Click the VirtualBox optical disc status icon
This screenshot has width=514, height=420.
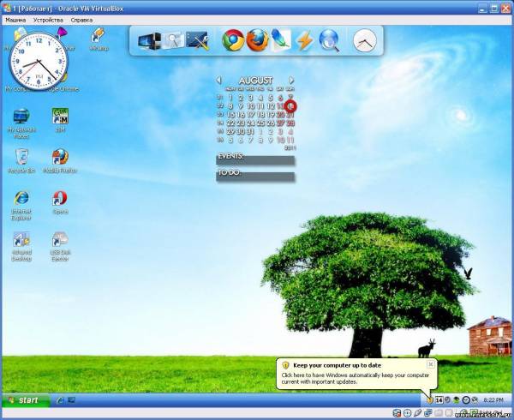tap(408, 413)
